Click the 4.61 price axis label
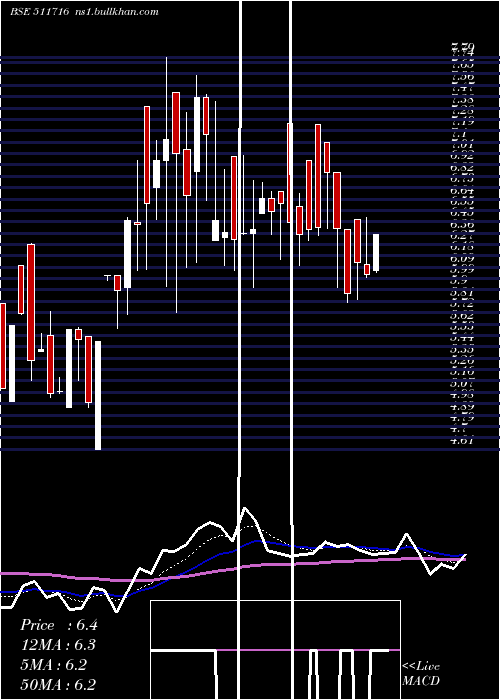The width and height of the screenshot is (500, 700). coord(462,442)
